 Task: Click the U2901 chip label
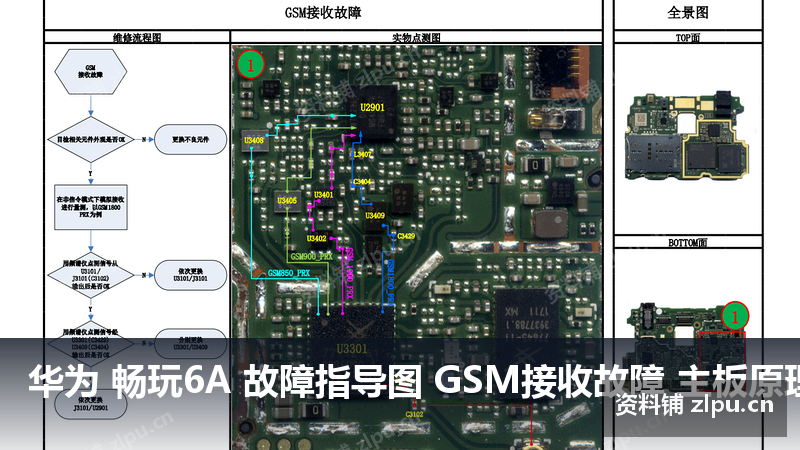pos(372,108)
